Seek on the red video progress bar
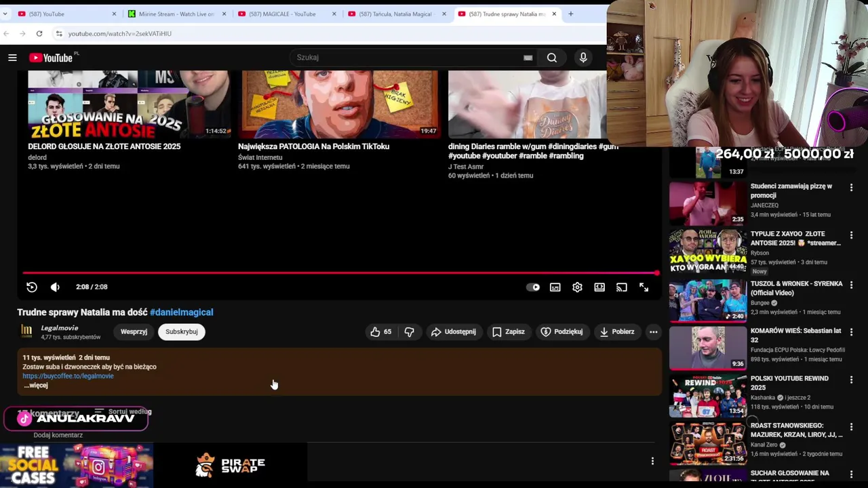868x488 pixels. click(340, 273)
